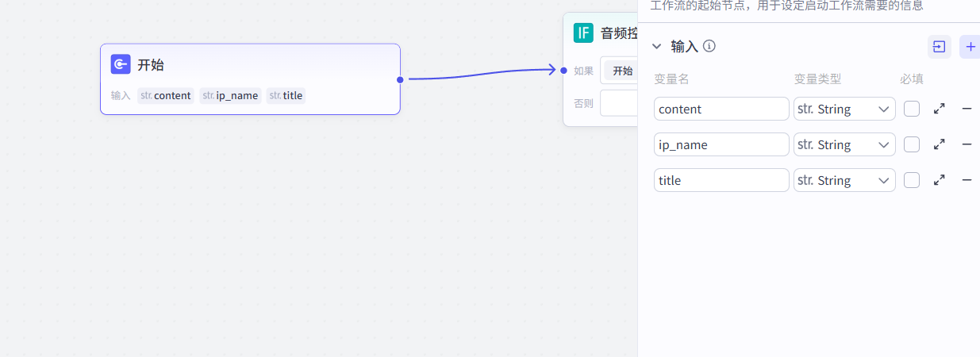Remove the ip_name variable with minus icon

tap(967, 144)
